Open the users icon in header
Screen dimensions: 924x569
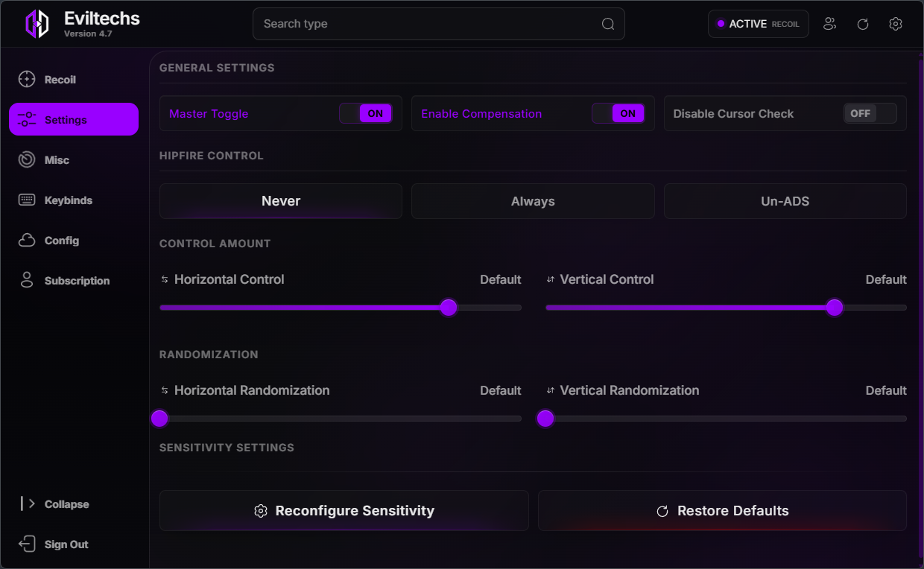tap(830, 24)
